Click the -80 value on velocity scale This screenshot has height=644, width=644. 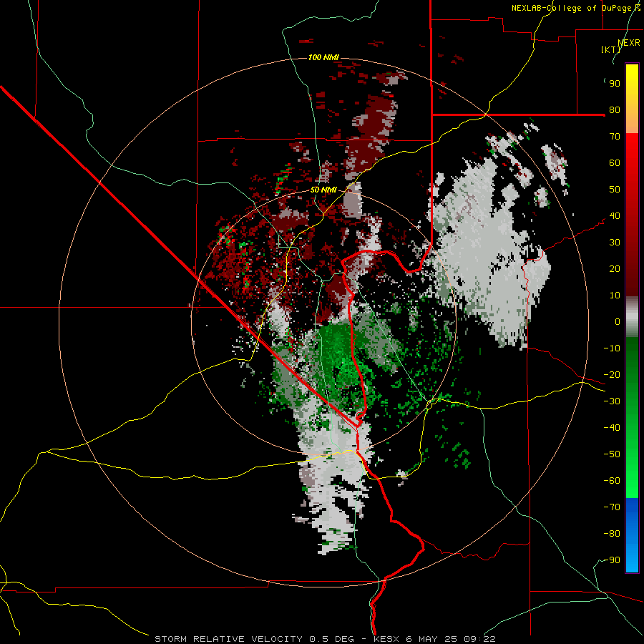click(x=612, y=534)
